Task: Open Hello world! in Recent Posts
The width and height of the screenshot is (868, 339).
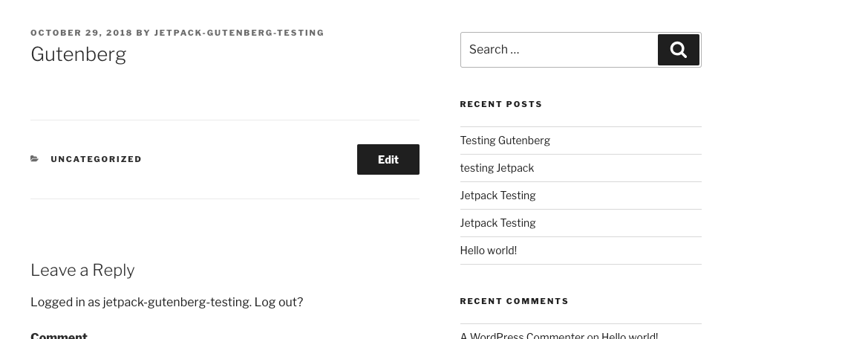Action: [x=488, y=251]
